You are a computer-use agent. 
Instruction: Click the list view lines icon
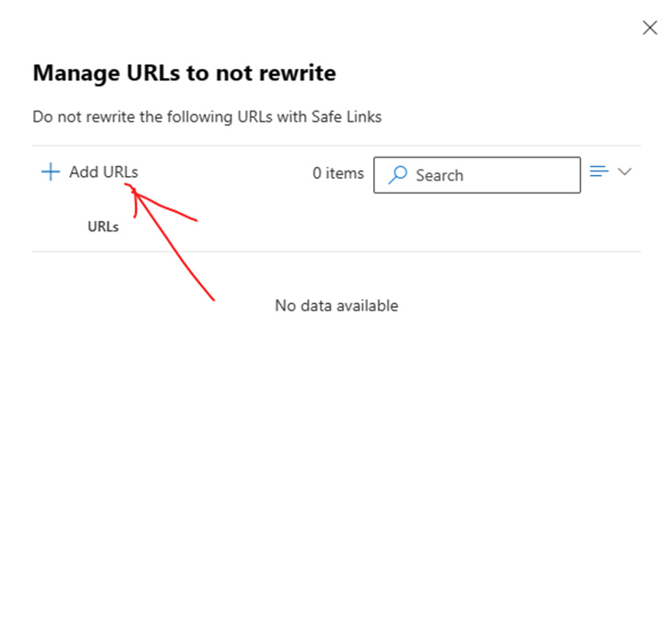tap(599, 171)
